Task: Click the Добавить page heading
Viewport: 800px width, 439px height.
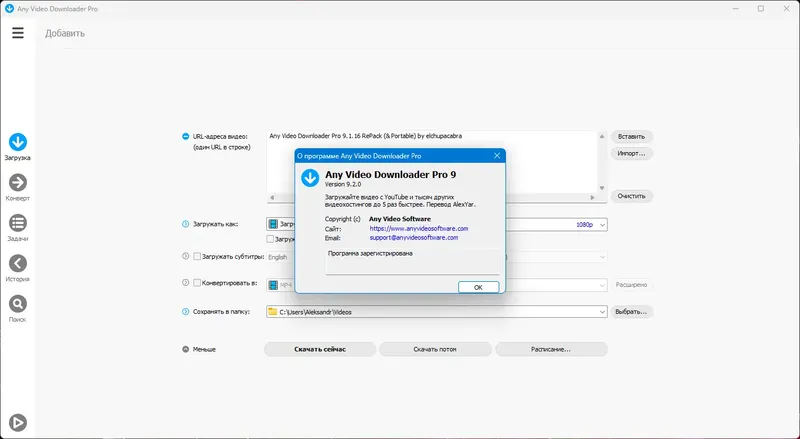Action: (x=65, y=33)
